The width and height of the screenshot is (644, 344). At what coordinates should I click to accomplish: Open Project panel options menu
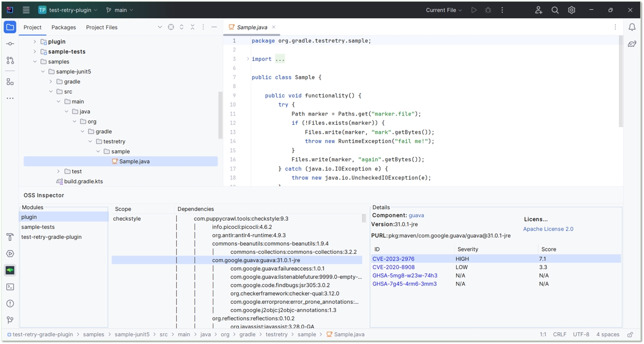pyautogui.click(x=203, y=27)
